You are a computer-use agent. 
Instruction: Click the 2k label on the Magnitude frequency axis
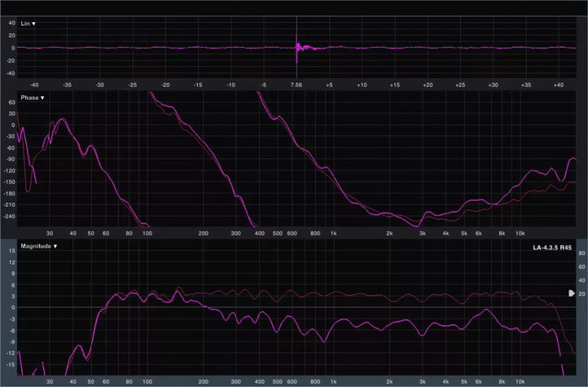click(x=390, y=382)
